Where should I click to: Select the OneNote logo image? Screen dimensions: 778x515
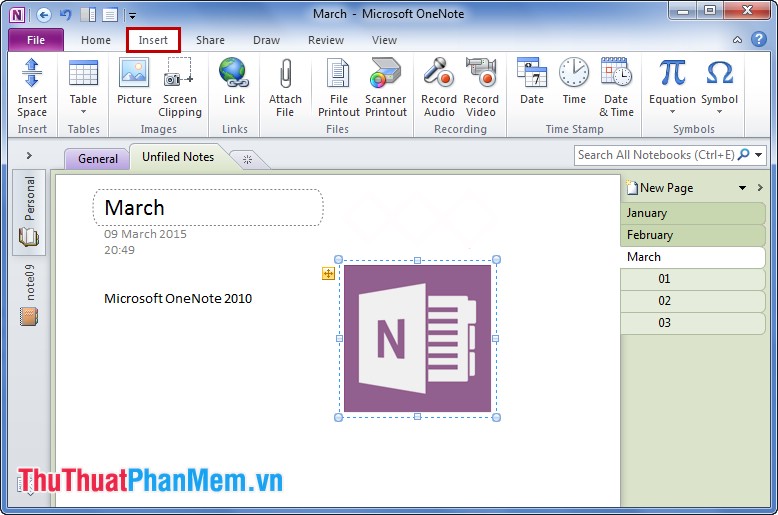pyautogui.click(x=417, y=338)
